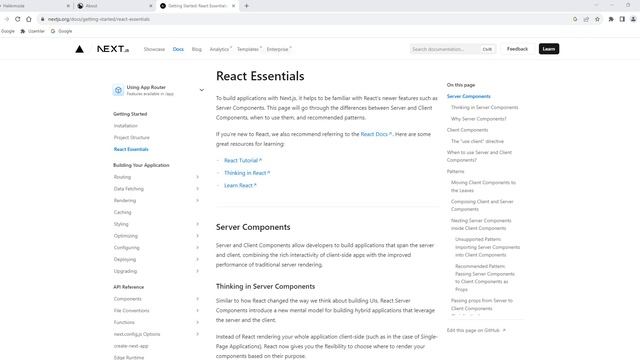Open the browser extensions puzzle icon
Screen dimensions: 640x360
pos(611,19)
